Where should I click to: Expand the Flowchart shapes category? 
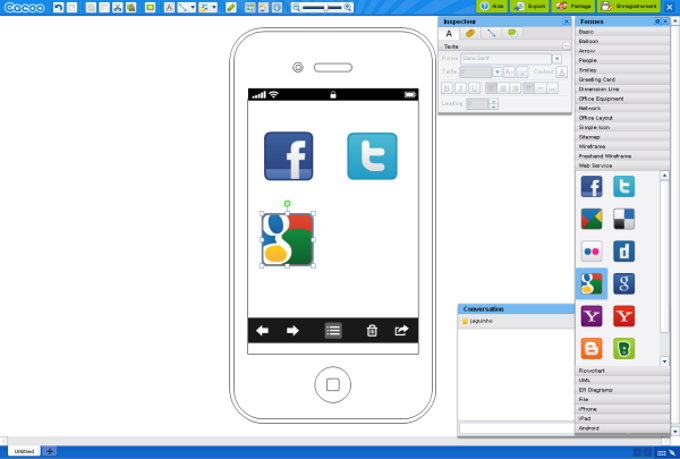tap(623, 370)
